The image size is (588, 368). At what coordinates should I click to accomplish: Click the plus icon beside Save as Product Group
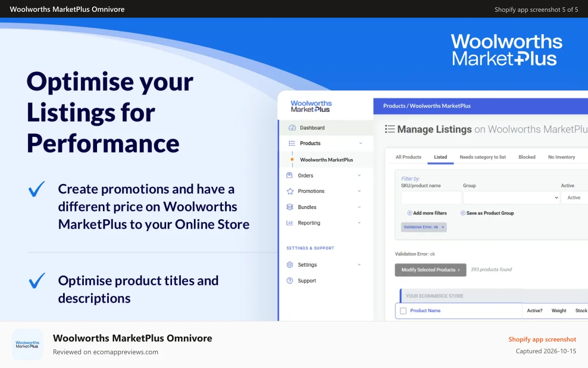coord(463,213)
